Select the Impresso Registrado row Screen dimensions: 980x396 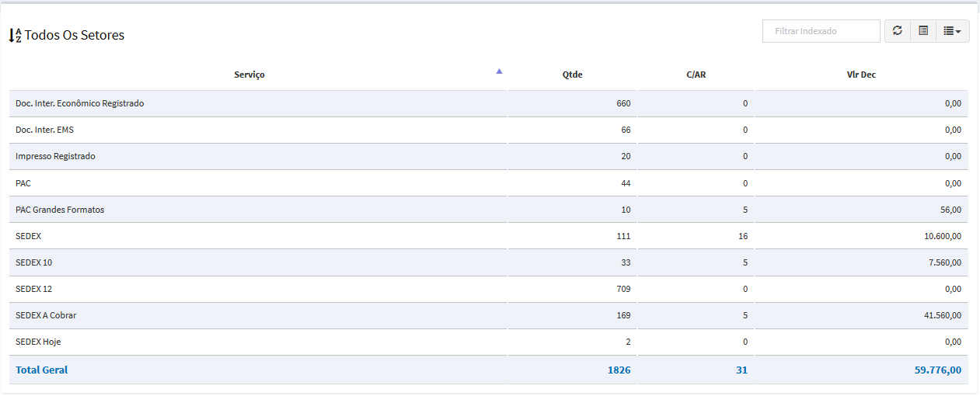488,156
